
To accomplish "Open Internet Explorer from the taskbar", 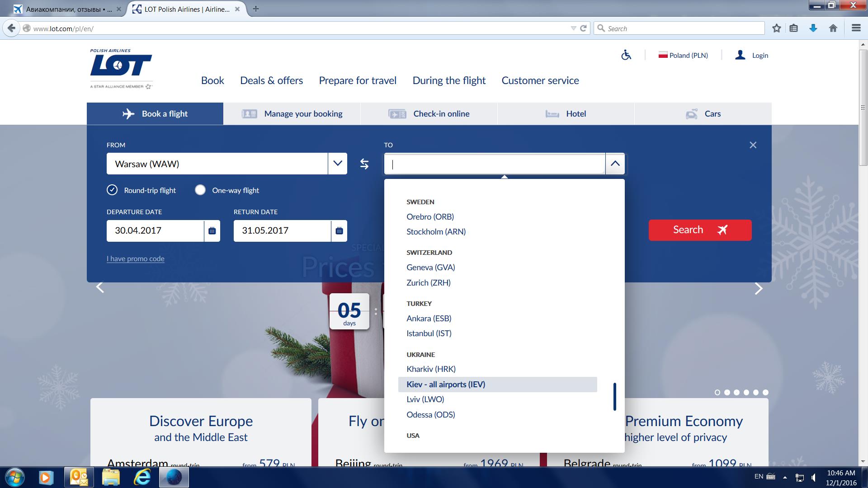I will pyautogui.click(x=142, y=477).
